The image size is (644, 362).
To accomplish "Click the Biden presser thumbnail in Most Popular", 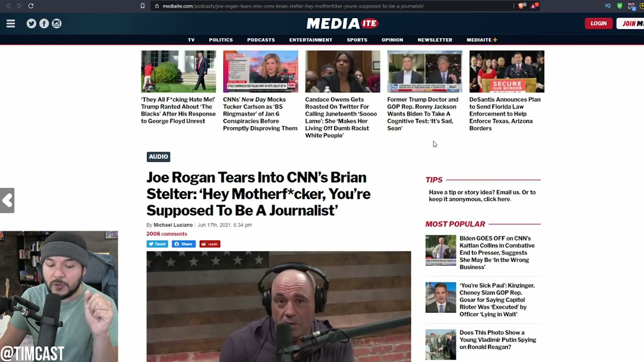I will point(441,250).
